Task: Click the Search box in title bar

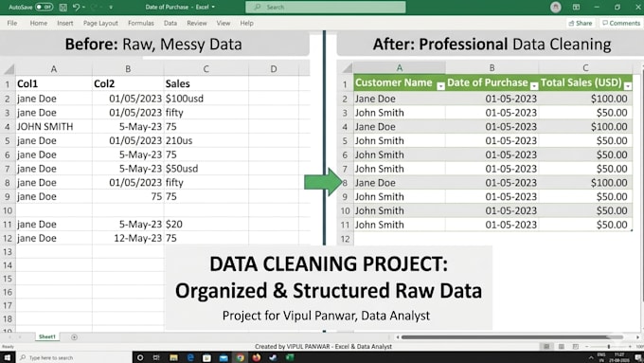Action: [326, 7]
